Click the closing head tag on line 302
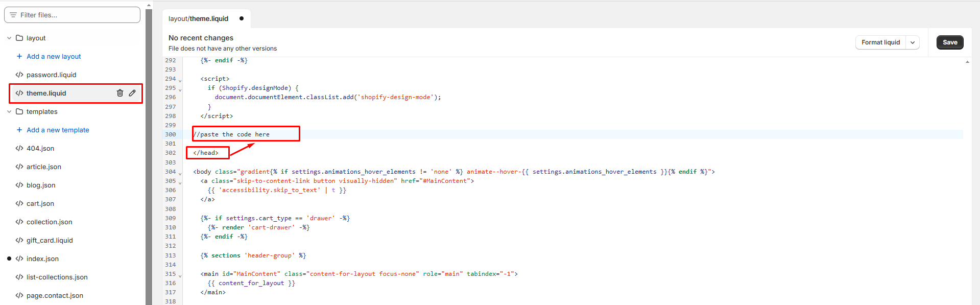The height and width of the screenshot is (305, 980). point(206,153)
